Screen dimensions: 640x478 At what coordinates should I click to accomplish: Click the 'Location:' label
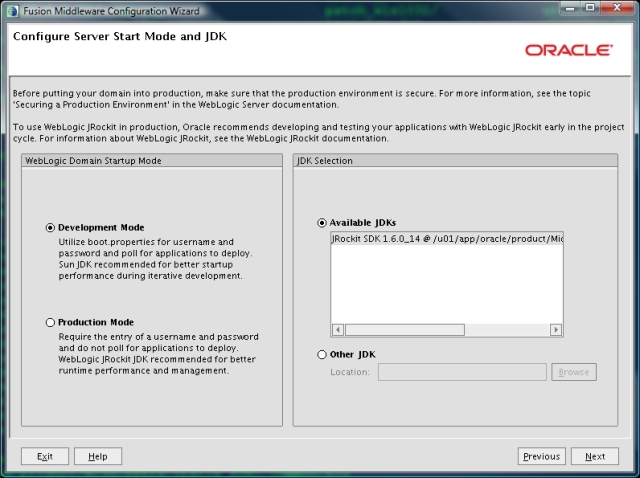click(350, 372)
